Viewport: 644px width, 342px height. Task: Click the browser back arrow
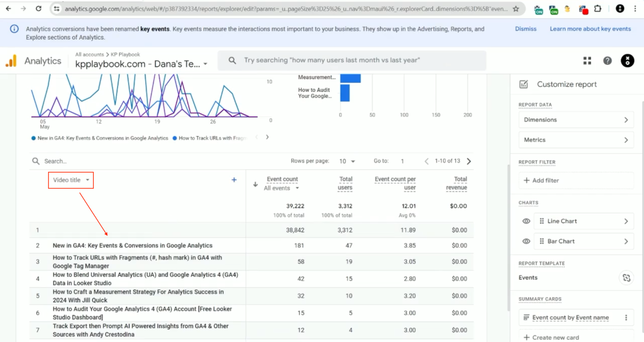click(x=9, y=9)
